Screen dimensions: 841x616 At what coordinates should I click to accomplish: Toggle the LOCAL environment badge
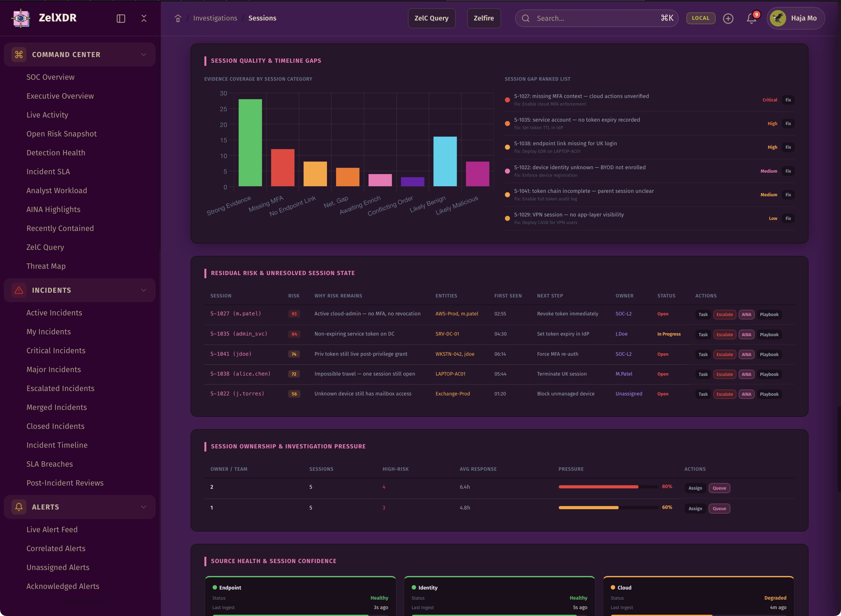coord(701,18)
